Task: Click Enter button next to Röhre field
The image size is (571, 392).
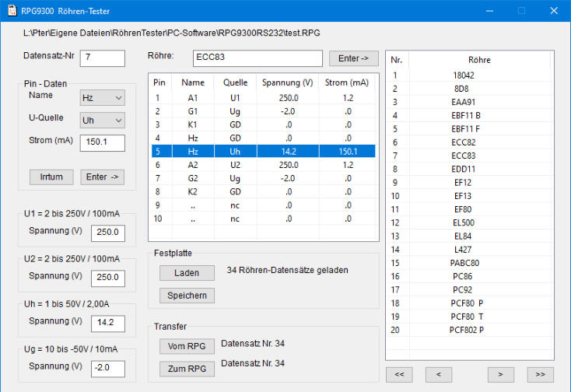Action: click(x=353, y=59)
